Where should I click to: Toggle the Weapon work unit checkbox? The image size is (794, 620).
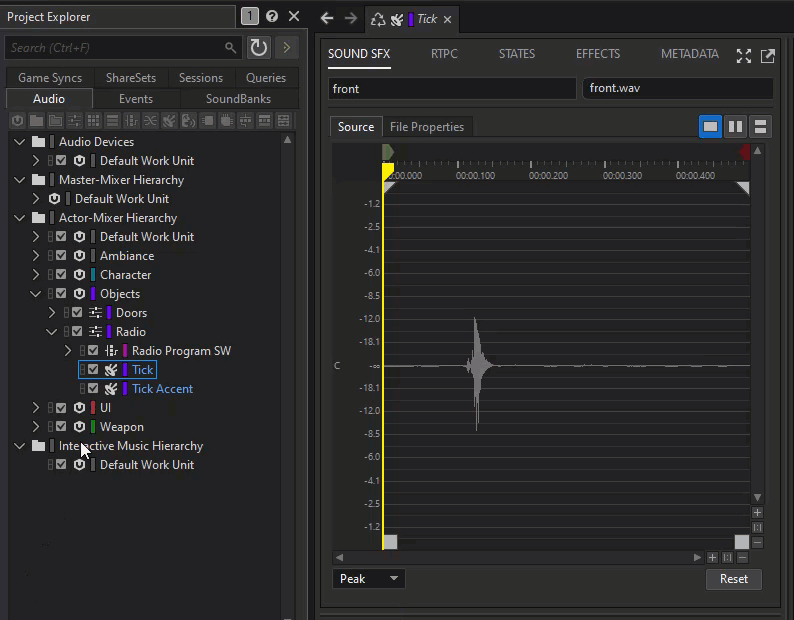[61, 427]
